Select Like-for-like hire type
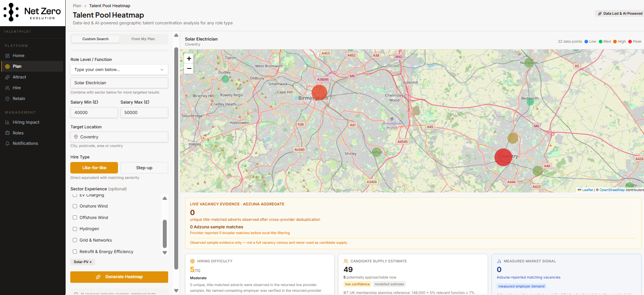This screenshot has height=295, width=644. pyautogui.click(x=94, y=168)
